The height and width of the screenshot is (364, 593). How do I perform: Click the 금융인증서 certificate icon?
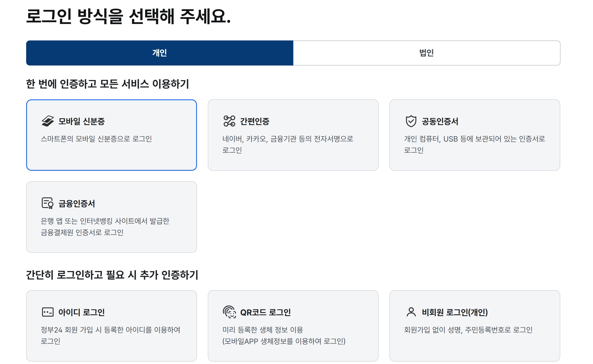(47, 203)
